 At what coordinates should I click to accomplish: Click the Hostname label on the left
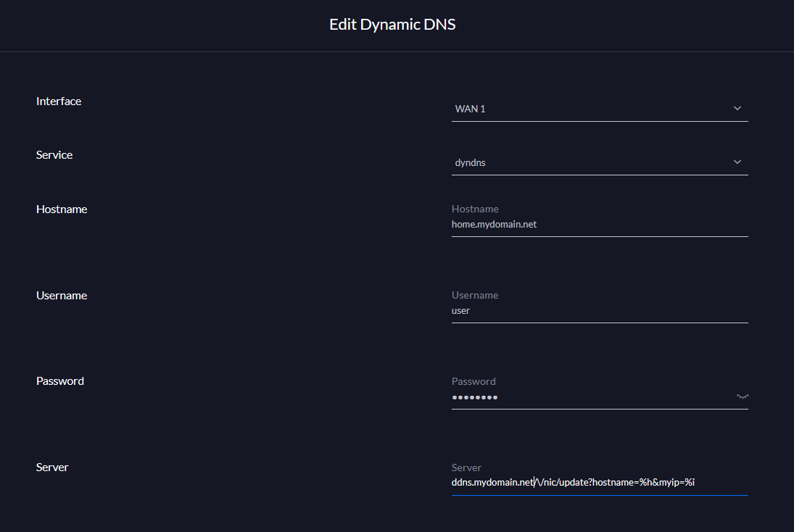tap(62, 209)
